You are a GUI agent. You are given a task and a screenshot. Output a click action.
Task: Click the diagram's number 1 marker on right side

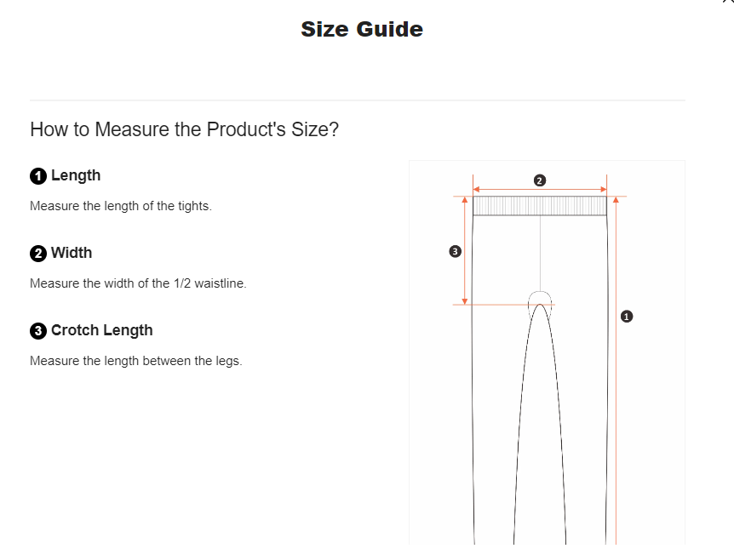[627, 317]
